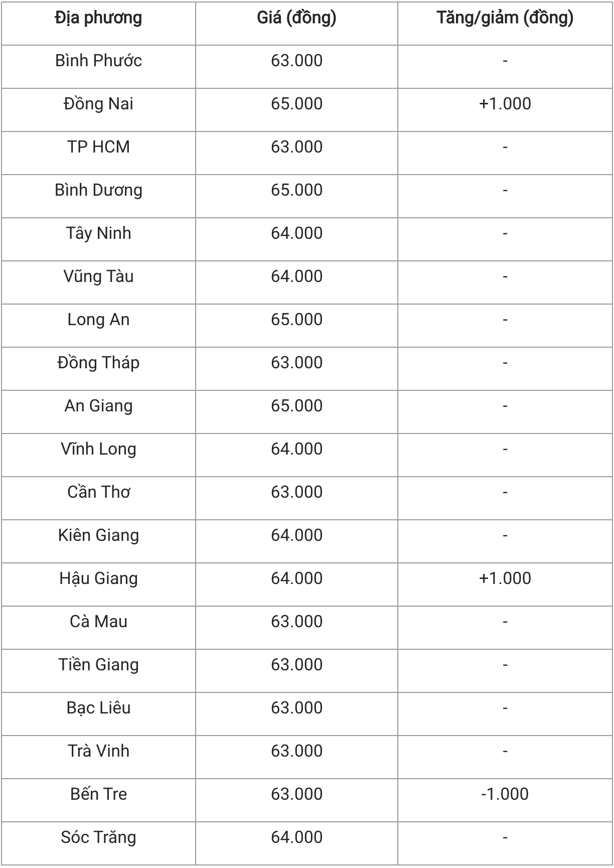Click the -1.000 change for Bến Tre
This screenshot has width=614, height=868.
tap(505, 794)
